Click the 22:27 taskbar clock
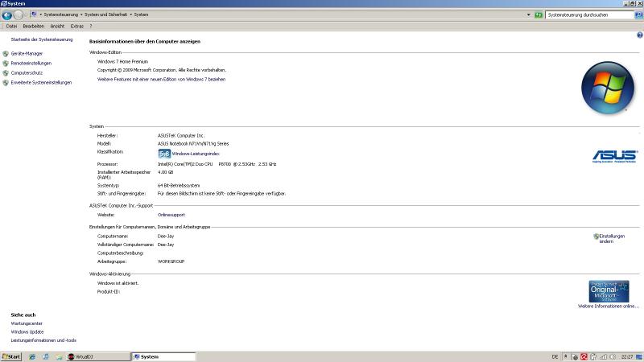The width and height of the screenshot is (644, 362). [x=626, y=356]
